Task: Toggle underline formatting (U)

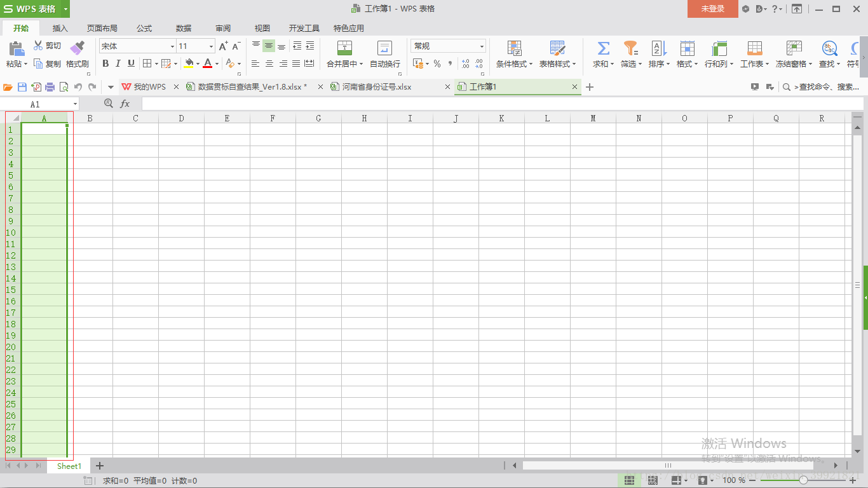Action: pos(131,64)
